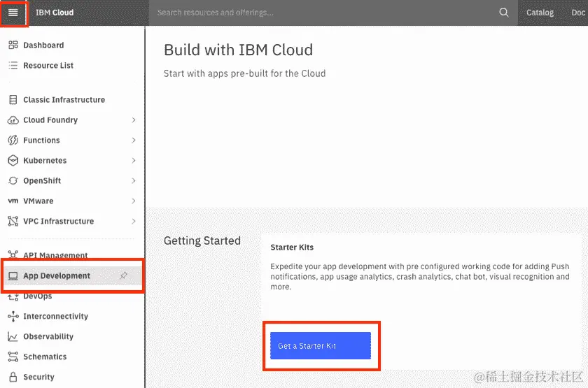
Task: Click the Resource List icon
Action: [x=13, y=66]
